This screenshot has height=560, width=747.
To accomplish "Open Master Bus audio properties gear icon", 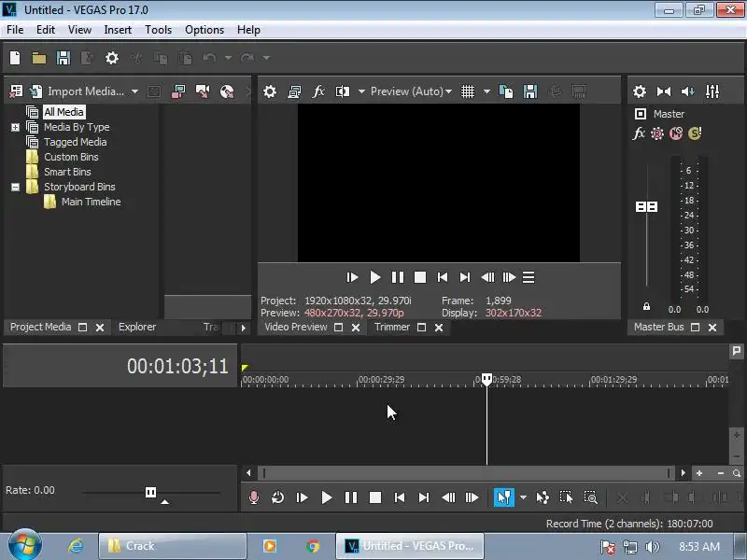I will click(640, 91).
